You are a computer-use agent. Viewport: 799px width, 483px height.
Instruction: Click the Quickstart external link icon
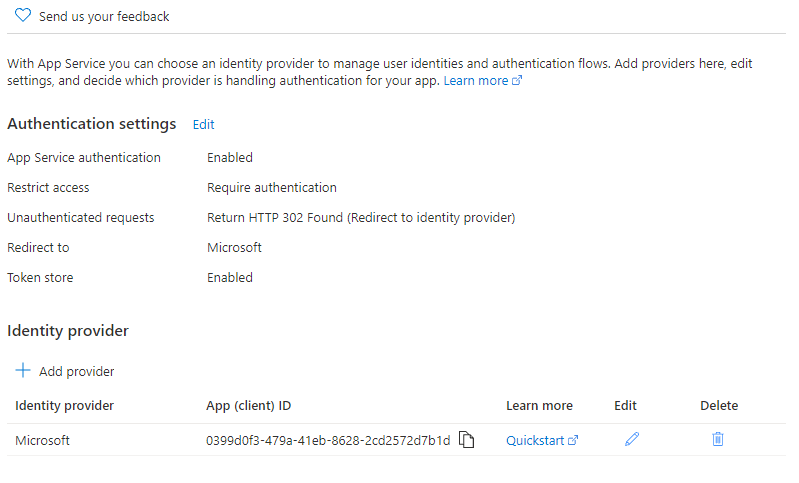click(573, 440)
